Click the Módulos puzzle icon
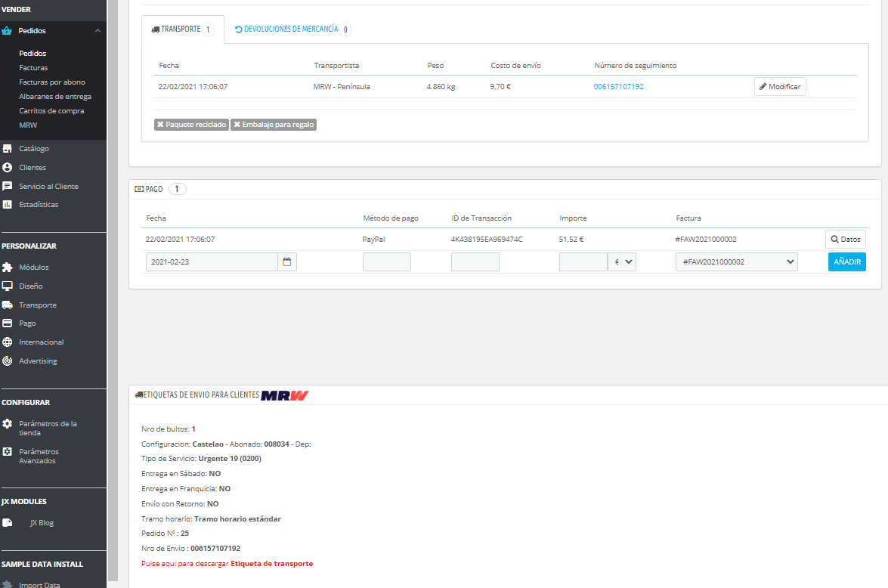The image size is (888, 588). [x=7, y=268]
